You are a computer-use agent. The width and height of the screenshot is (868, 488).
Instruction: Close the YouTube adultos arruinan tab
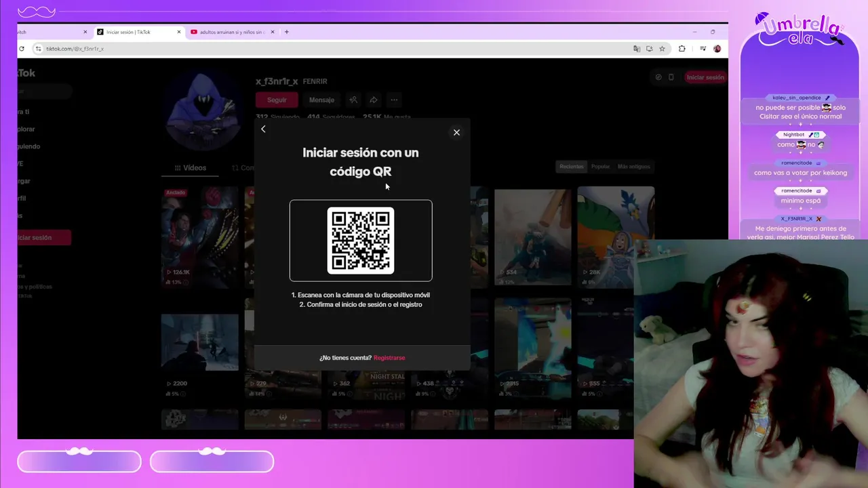(x=273, y=32)
